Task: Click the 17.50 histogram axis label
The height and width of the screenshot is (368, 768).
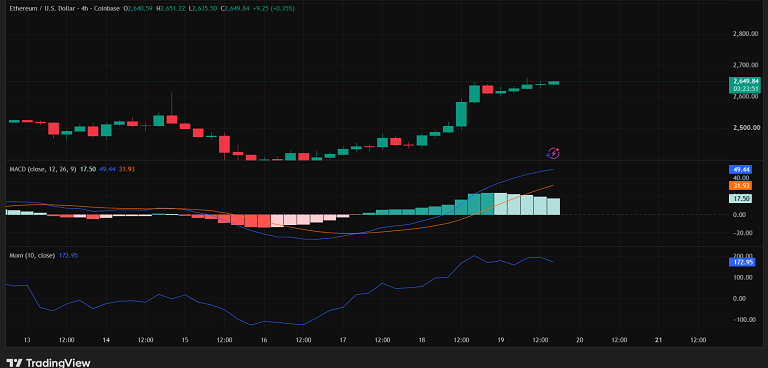Action: tap(740, 198)
